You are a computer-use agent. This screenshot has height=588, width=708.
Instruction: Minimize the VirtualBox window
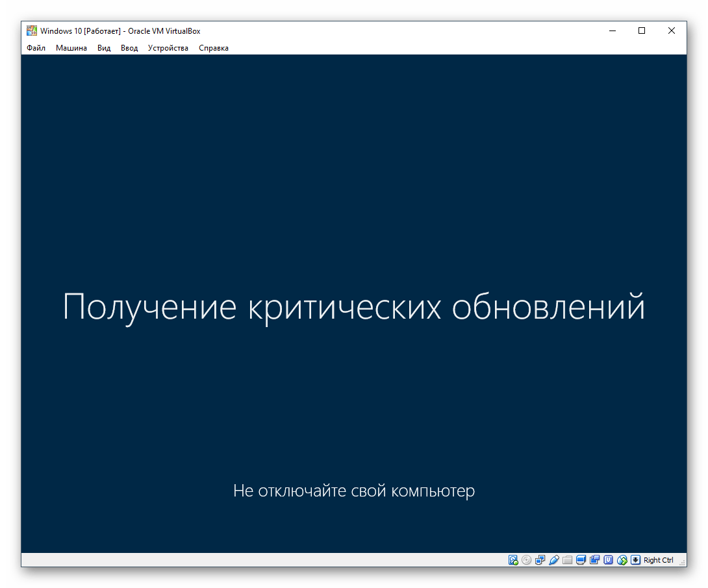point(613,31)
